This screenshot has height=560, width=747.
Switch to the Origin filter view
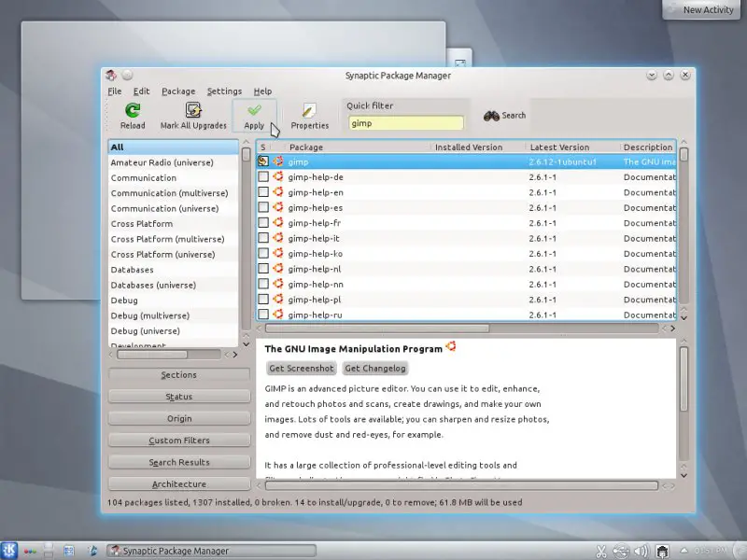pos(179,418)
